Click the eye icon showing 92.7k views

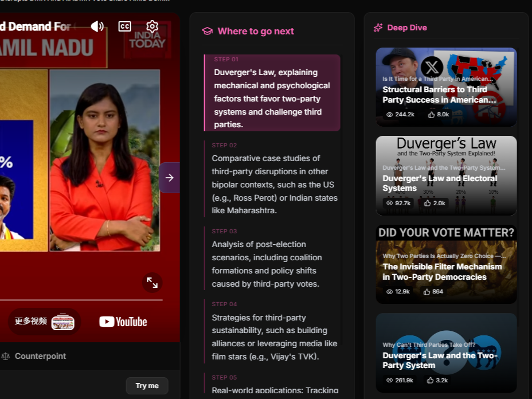(389, 204)
